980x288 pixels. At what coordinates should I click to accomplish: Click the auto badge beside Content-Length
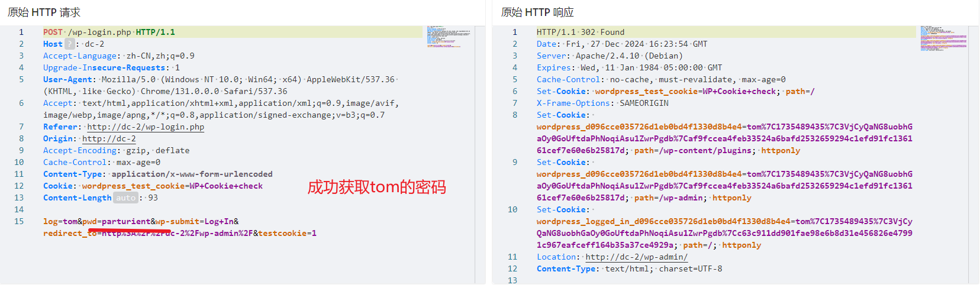coord(125,198)
